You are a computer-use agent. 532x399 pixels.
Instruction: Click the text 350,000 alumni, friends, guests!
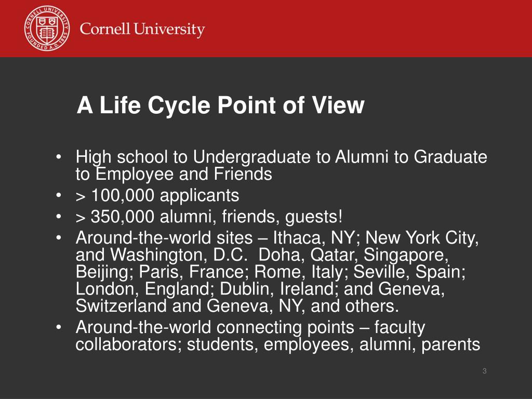tap(217, 217)
